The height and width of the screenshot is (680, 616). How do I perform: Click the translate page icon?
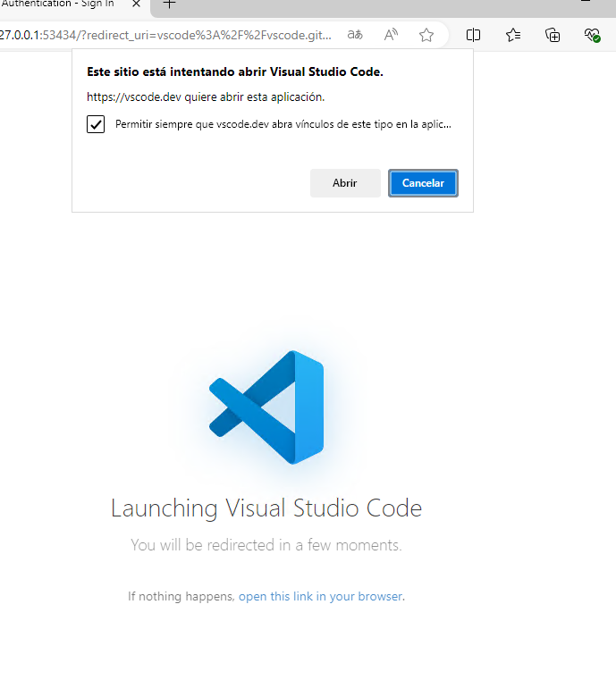pyautogui.click(x=355, y=35)
